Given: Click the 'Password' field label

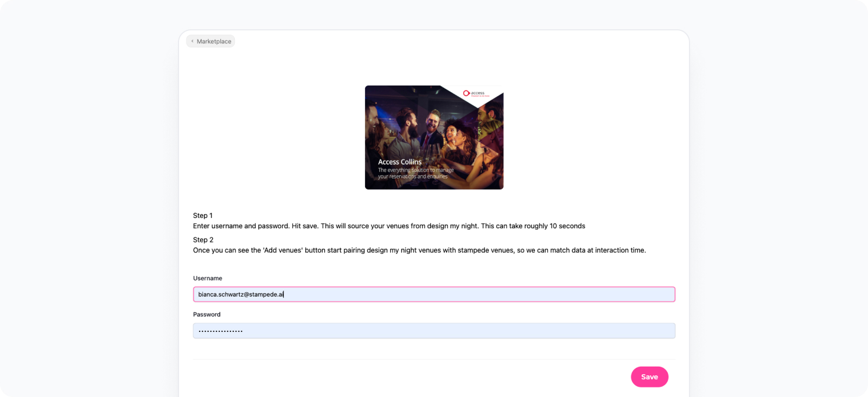Looking at the screenshot, I should (x=207, y=315).
